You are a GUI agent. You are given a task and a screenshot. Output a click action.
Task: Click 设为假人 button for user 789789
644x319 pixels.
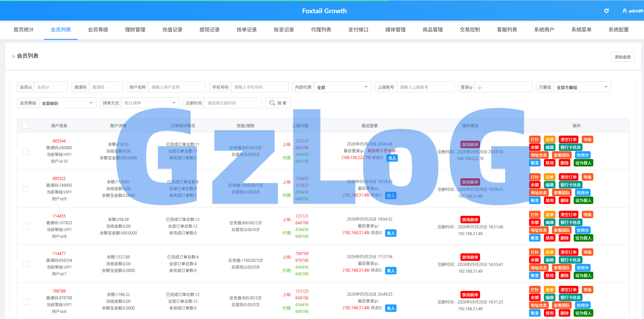click(x=583, y=313)
